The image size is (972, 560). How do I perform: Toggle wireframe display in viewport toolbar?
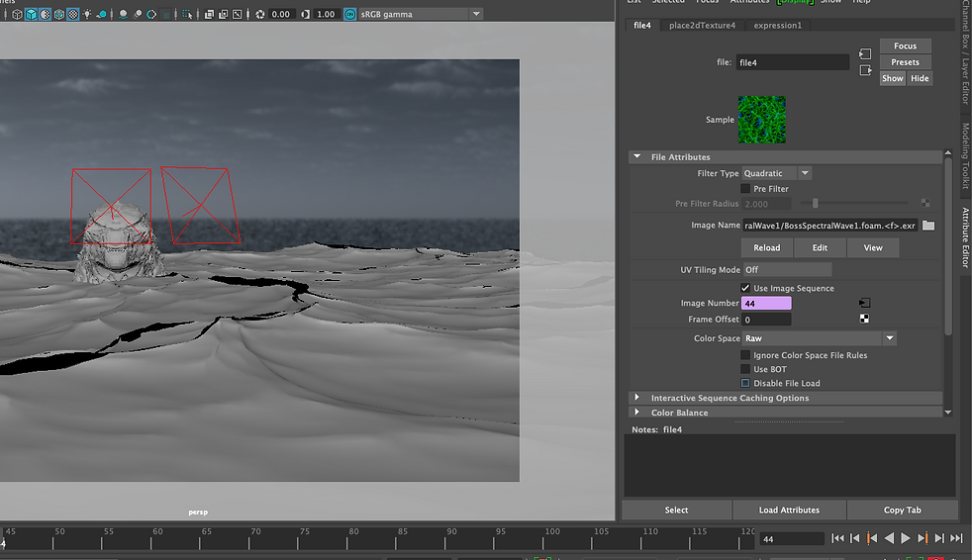pos(18,14)
